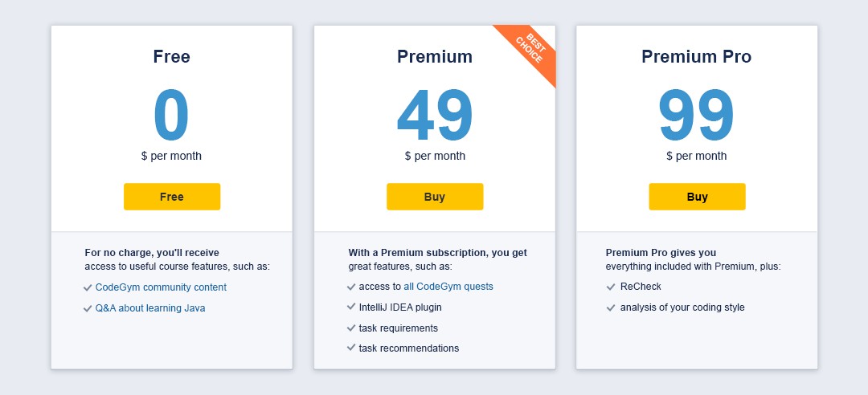Screen dimensions: 868x395
Task: Click checkmark beside Q&A about learning Java
Action: 88,309
